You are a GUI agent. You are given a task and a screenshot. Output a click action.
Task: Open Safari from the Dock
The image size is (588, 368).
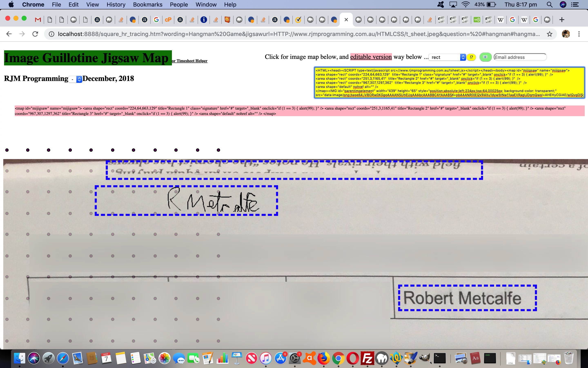click(x=63, y=358)
